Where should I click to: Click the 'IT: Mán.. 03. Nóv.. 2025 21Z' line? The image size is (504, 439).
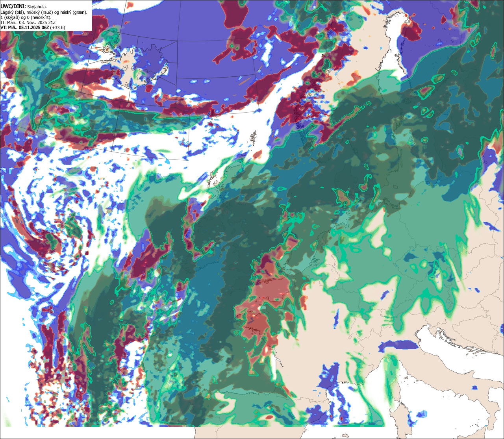click(28, 22)
